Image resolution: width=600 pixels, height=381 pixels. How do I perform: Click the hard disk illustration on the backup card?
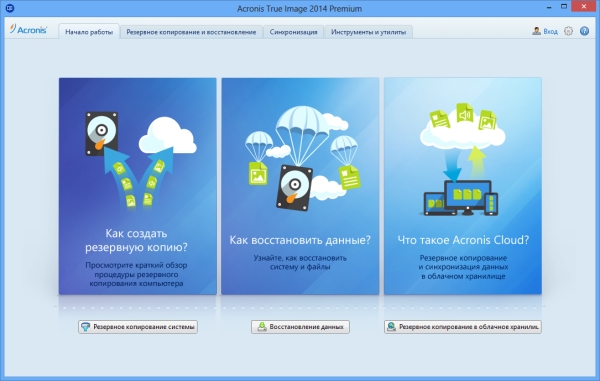(x=101, y=133)
